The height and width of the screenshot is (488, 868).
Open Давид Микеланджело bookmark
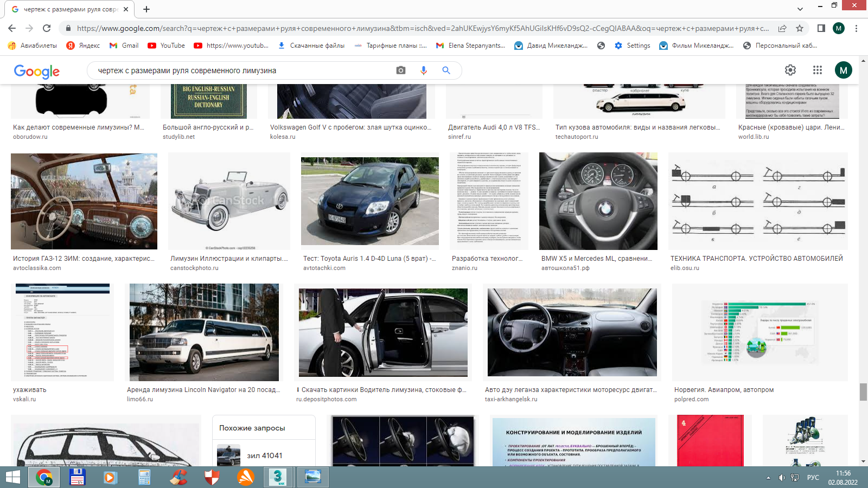click(x=551, y=46)
